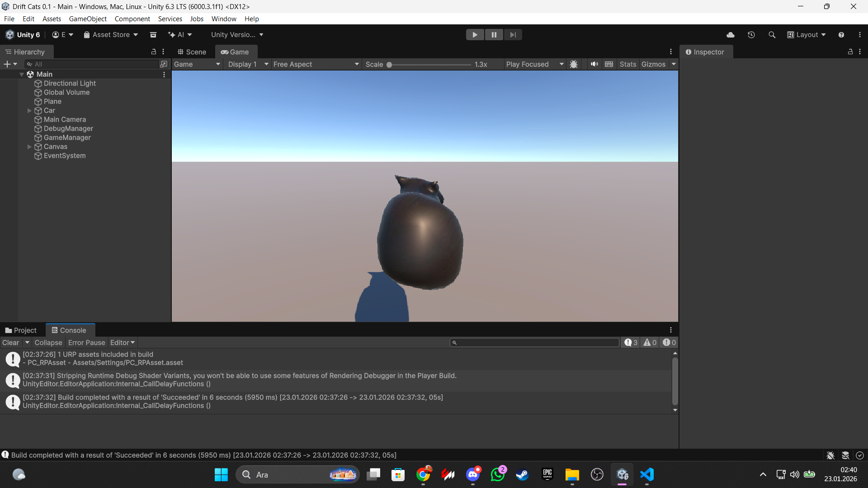This screenshot has width=868, height=488.
Task: Open the Free Aspect dropdown
Action: tap(316, 64)
